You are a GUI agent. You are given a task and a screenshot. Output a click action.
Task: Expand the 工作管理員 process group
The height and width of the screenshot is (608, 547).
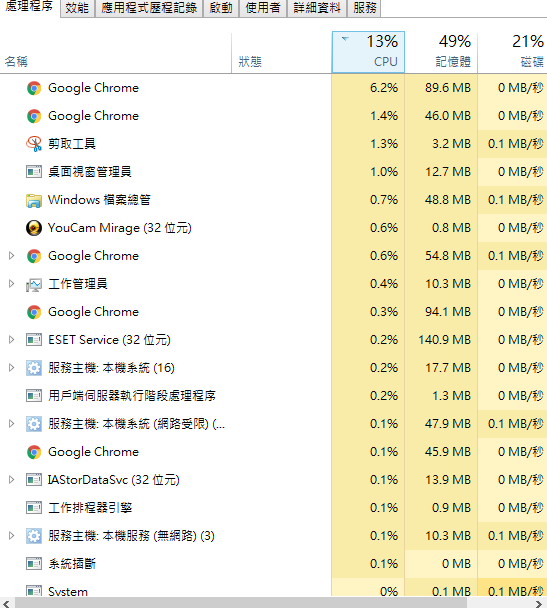click(11, 283)
